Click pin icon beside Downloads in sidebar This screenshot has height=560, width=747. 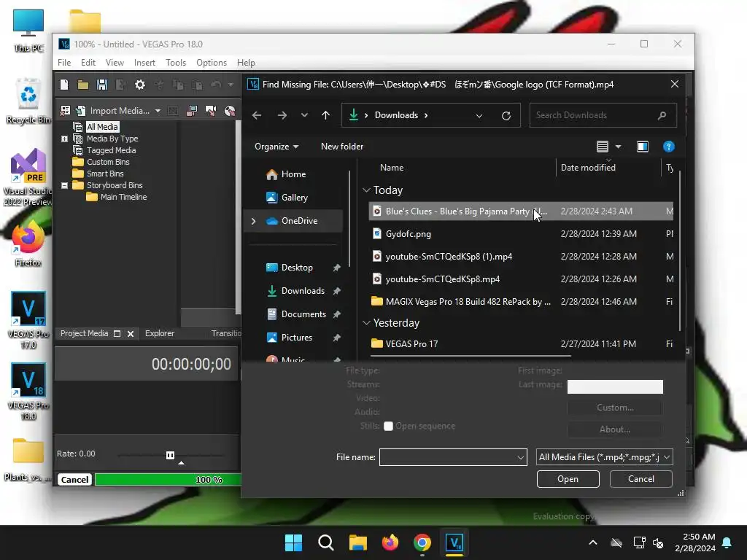pos(336,291)
